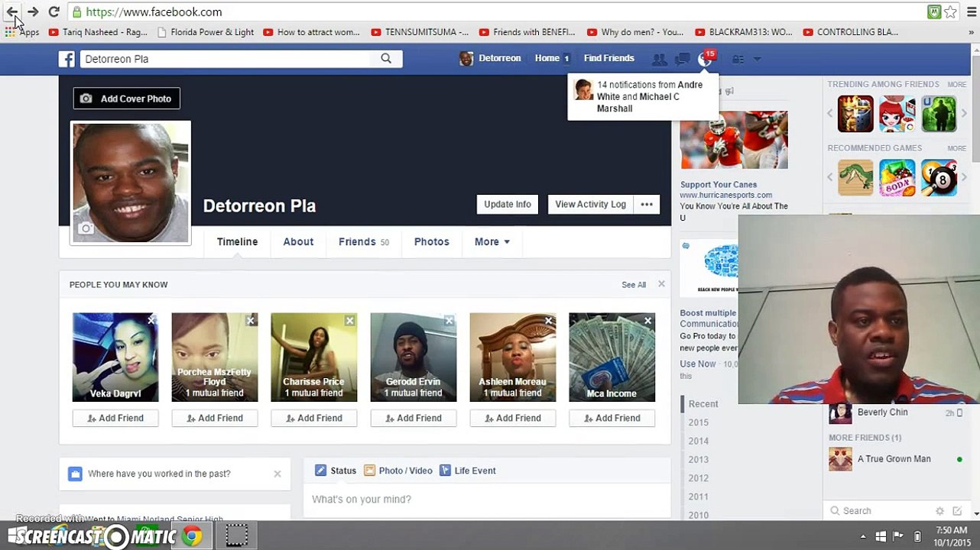Image resolution: width=980 pixels, height=550 pixels.
Task: Go to Home in the top bar
Action: click(547, 58)
